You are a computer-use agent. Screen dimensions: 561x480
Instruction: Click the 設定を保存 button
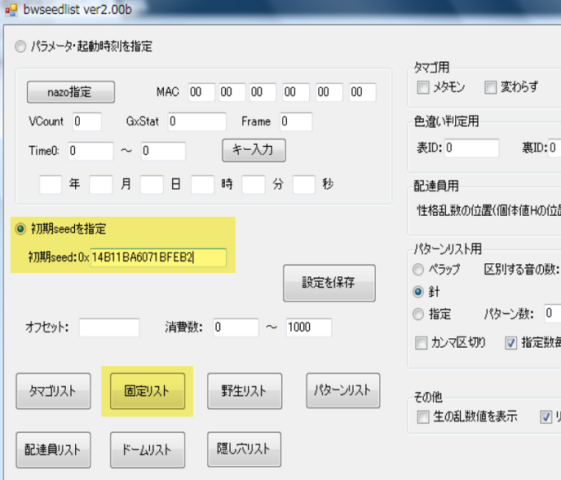329,283
